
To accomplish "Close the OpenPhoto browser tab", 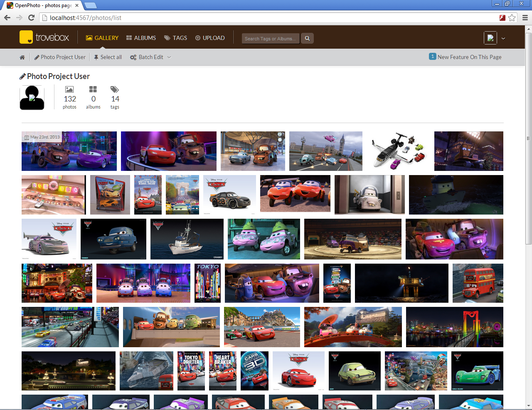I will [x=77, y=5].
